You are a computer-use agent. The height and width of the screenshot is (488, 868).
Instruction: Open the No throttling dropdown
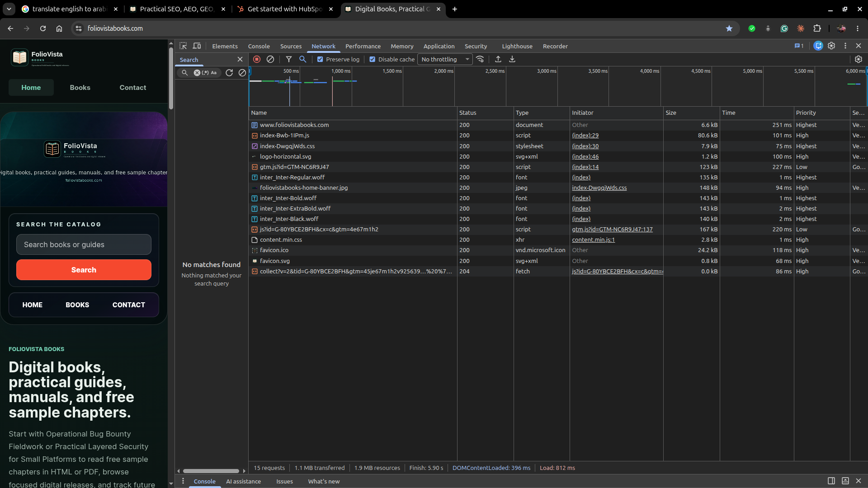(x=445, y=59)
